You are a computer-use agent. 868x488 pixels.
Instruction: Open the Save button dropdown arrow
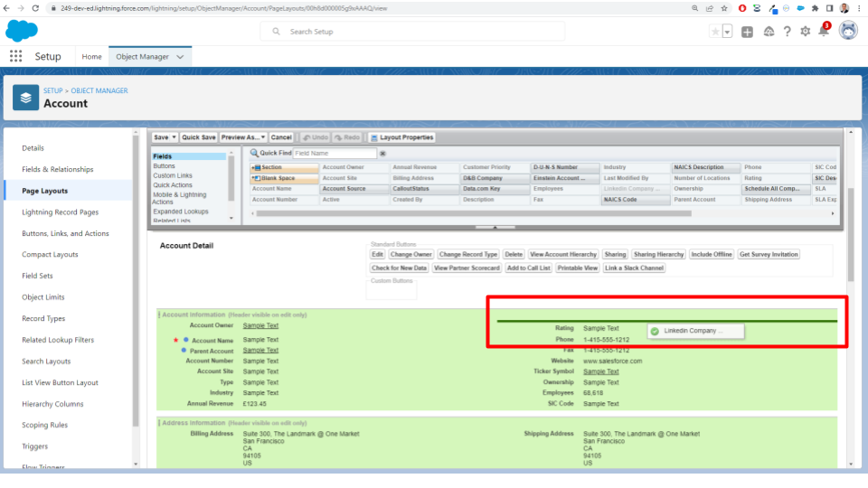(x=174, y=137)
